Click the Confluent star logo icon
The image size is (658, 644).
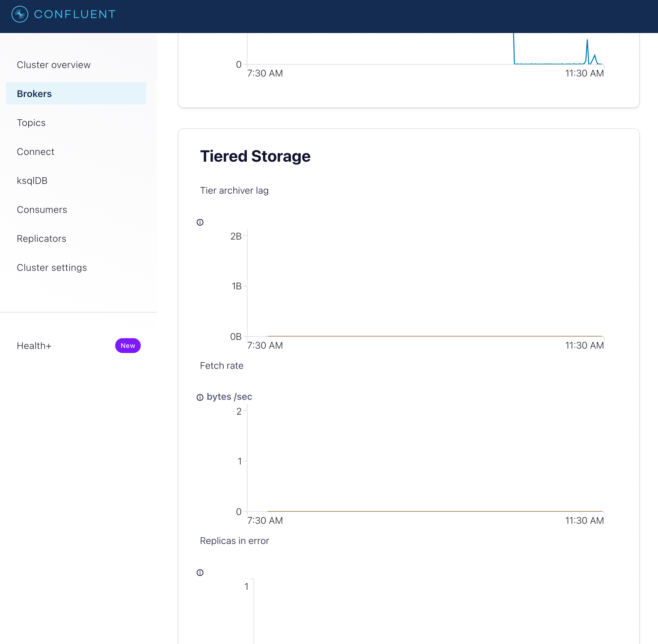click(x=20, y=14)
